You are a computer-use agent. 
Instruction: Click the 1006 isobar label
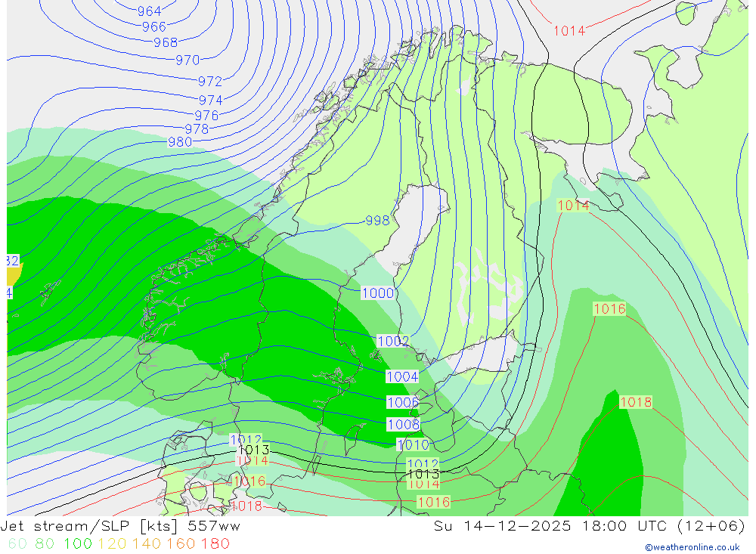pyautogui.click(x=403, y=402)
